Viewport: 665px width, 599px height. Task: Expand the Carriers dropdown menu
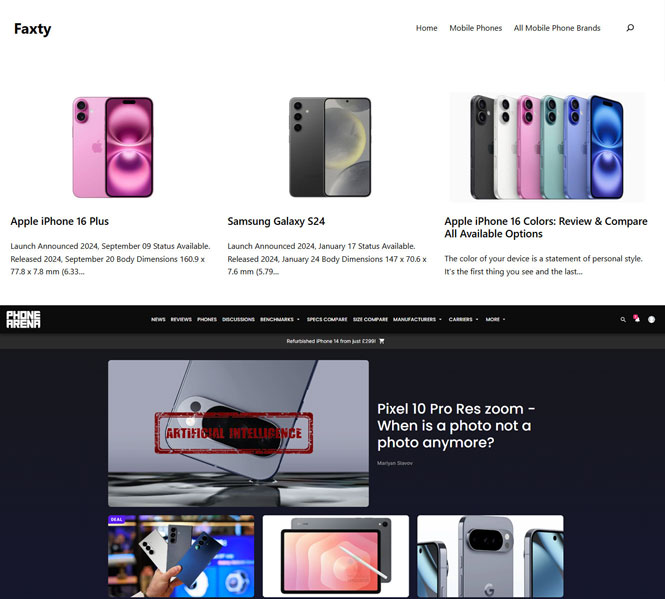[x=463, y=319]
